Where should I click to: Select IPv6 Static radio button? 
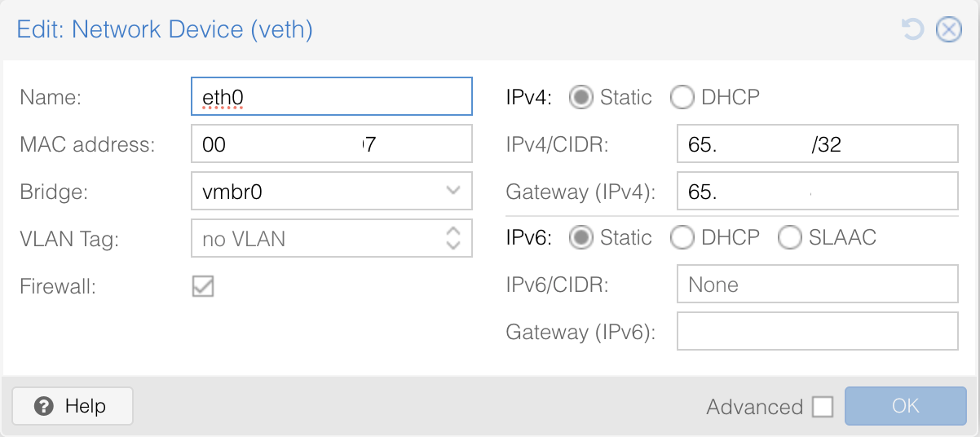click(x=580, y=238)
